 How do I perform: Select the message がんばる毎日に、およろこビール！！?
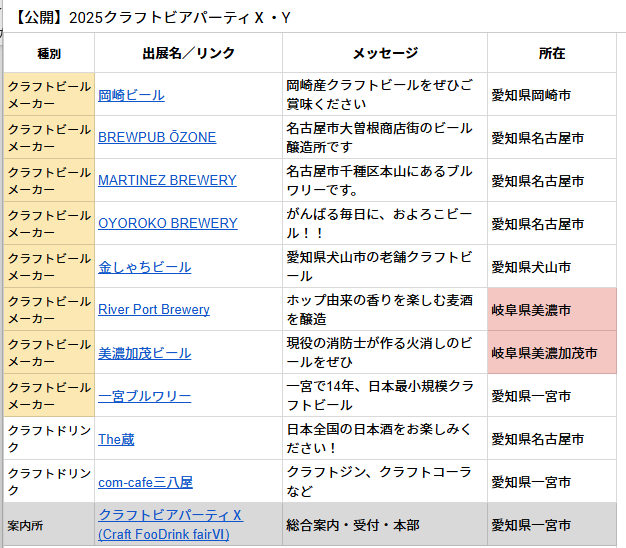click(385, 224)
